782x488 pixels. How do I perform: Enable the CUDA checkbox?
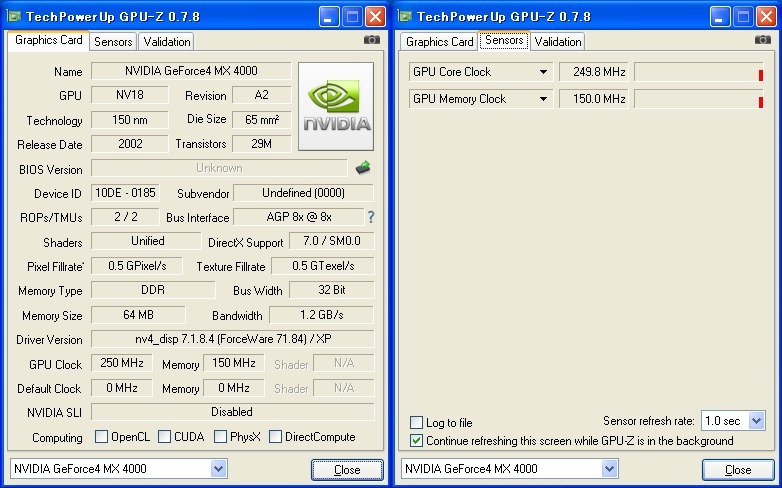164,437
